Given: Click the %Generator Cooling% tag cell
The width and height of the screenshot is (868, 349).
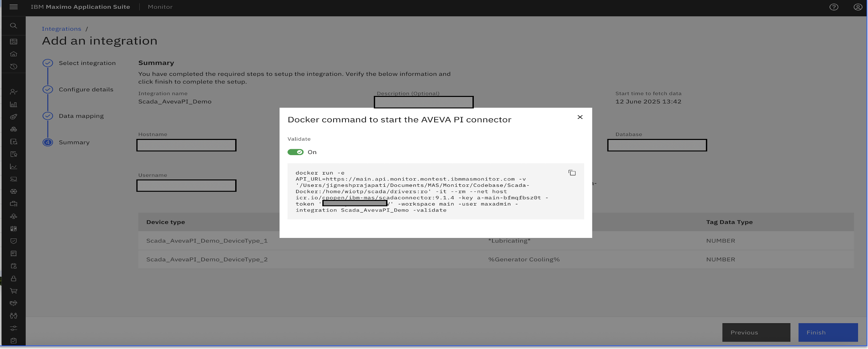Looking at the screenshot, I should tap(524, 259).
